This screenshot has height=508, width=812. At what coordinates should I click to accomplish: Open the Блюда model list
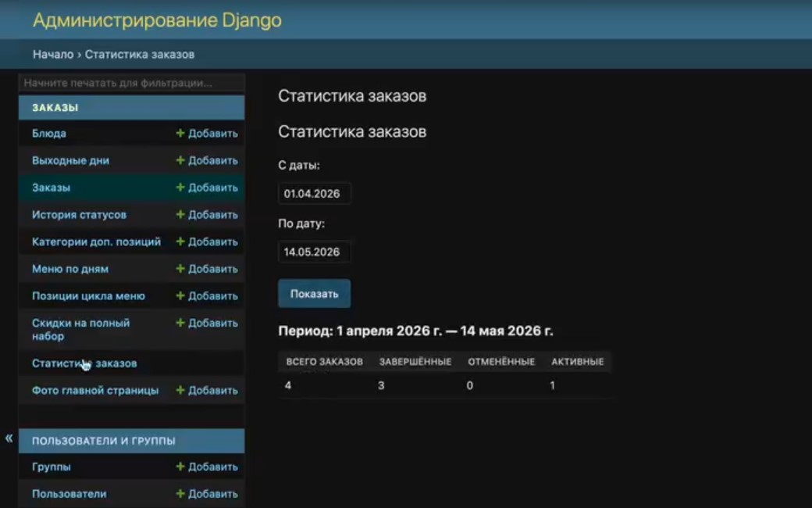[x=48, y=133]
